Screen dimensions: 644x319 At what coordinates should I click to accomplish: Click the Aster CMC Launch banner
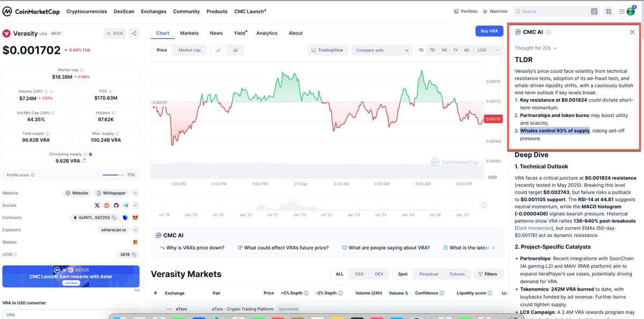pyautogui.click(x=71, y=276)
